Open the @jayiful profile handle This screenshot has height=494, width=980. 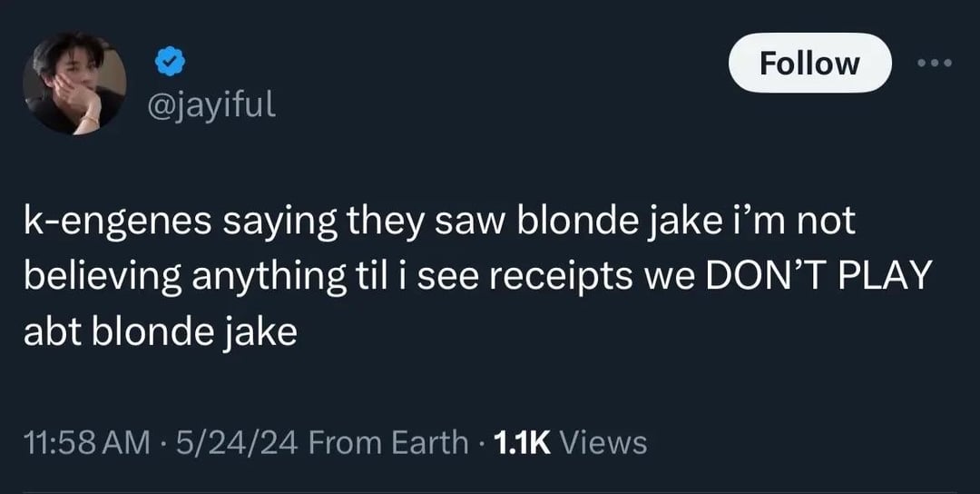pyautogui.click(x=211, y=105)
